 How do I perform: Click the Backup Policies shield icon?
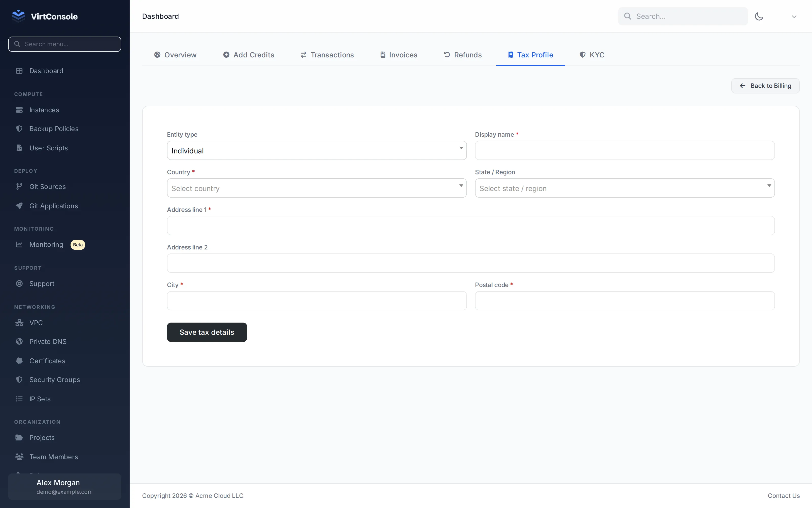tap(19, 129)
